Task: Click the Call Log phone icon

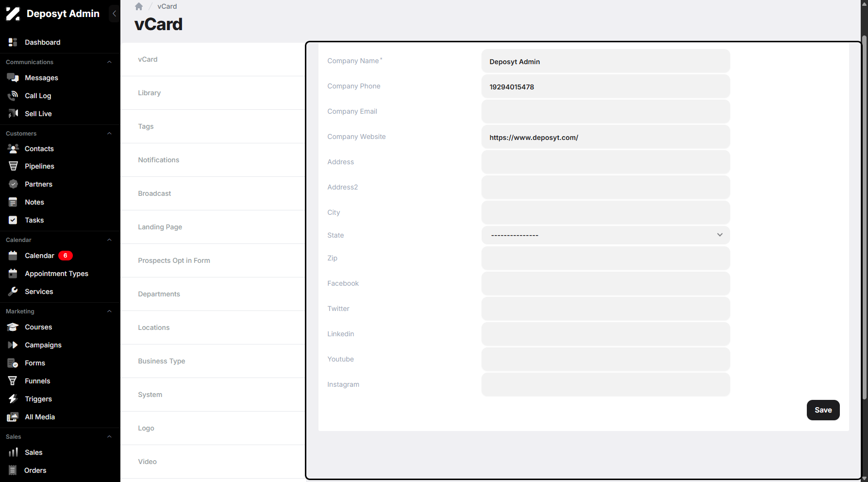Action: [13, 96]
